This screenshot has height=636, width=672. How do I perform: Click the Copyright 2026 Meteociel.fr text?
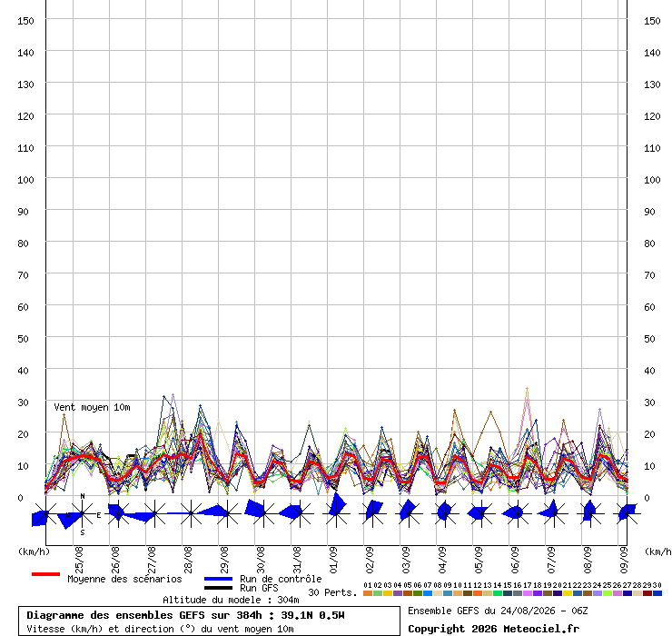click(x=493, y=629)
